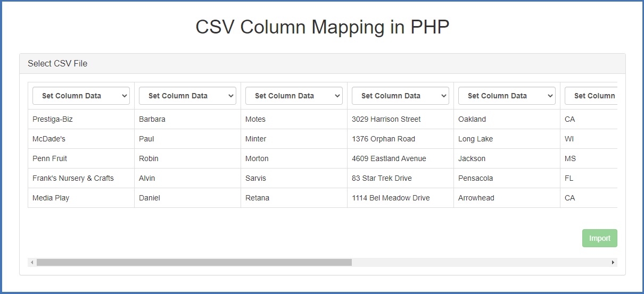Viewport: 644px width, 294px height.
Task: Click the Pensacola cell
Action: pyautogui.click(x=507, y=178)
